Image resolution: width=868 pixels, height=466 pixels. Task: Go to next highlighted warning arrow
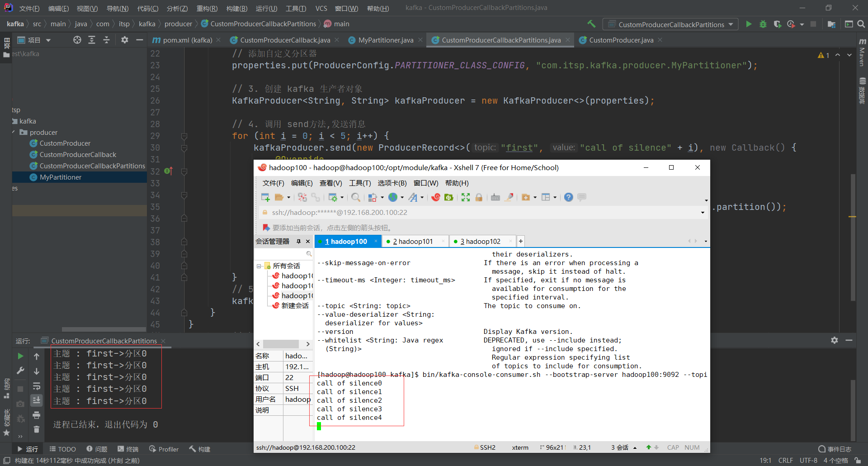coord(849,55)
